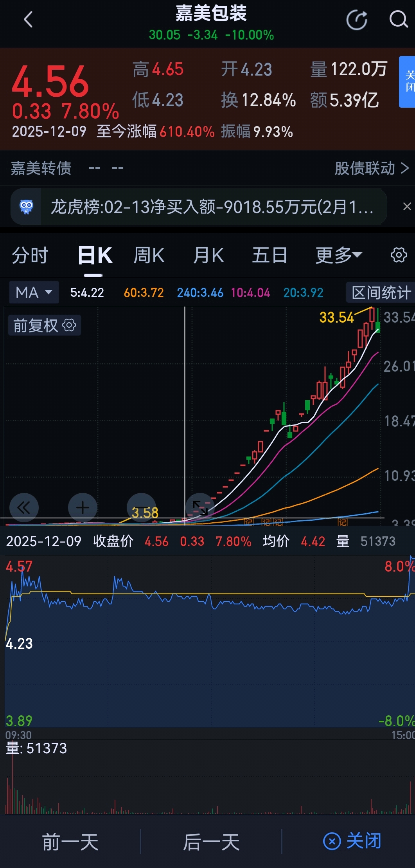Tap the 3.58 low price marker
The width and height of the screenshot is (415, 868).
point(145,512)
